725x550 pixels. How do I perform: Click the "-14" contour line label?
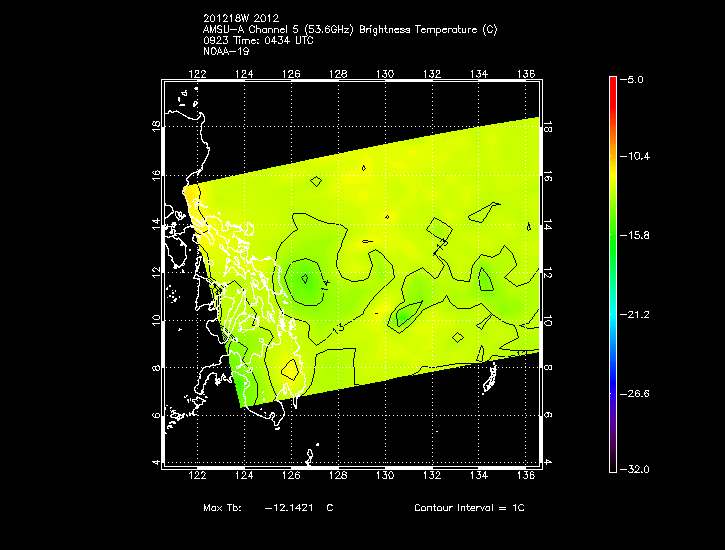[326, 285]
